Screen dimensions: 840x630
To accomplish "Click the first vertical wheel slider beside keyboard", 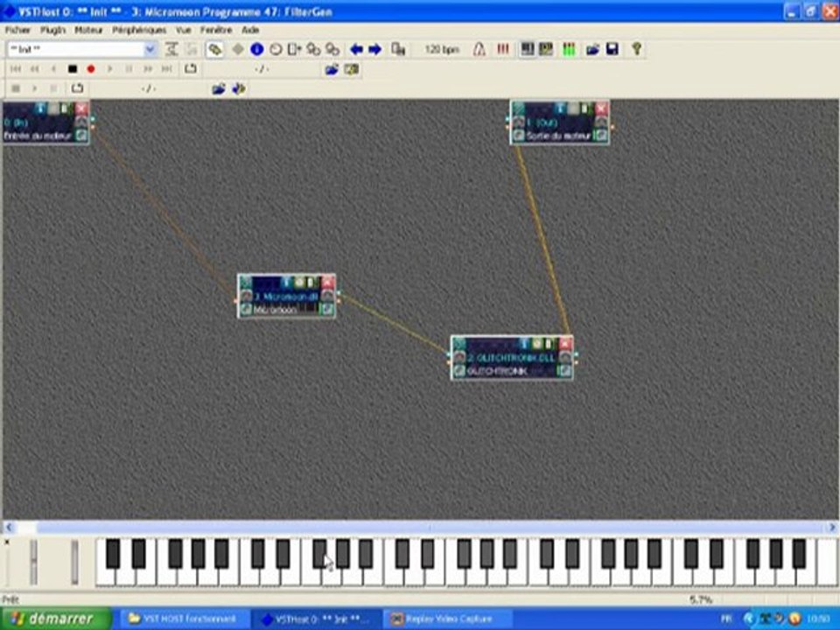I will [34, 562].
